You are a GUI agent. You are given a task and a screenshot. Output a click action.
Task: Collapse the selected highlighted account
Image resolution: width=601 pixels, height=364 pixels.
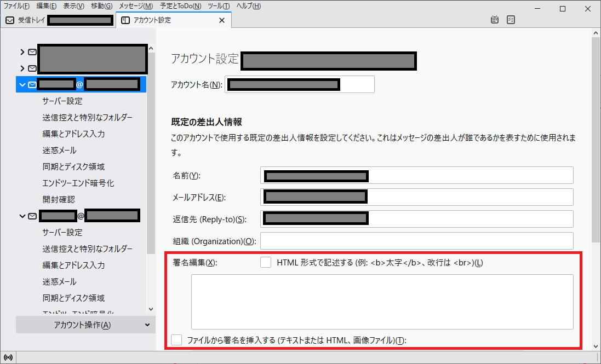(22, 85)
